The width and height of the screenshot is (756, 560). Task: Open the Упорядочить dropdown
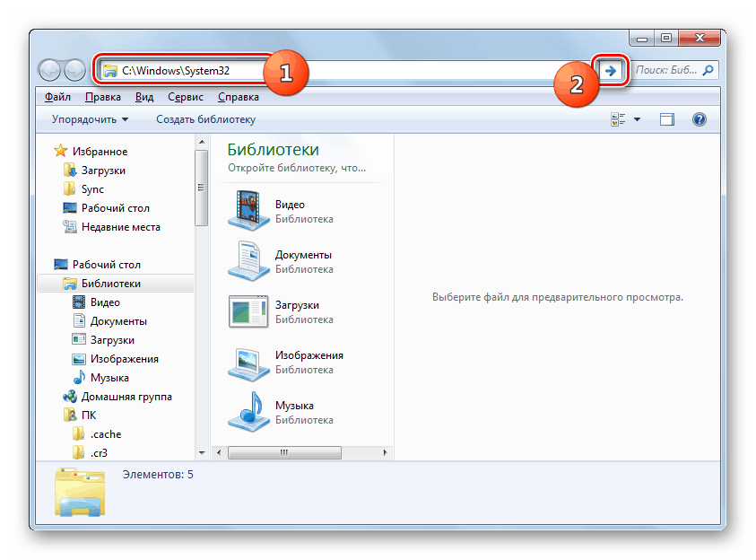point(91,119)
